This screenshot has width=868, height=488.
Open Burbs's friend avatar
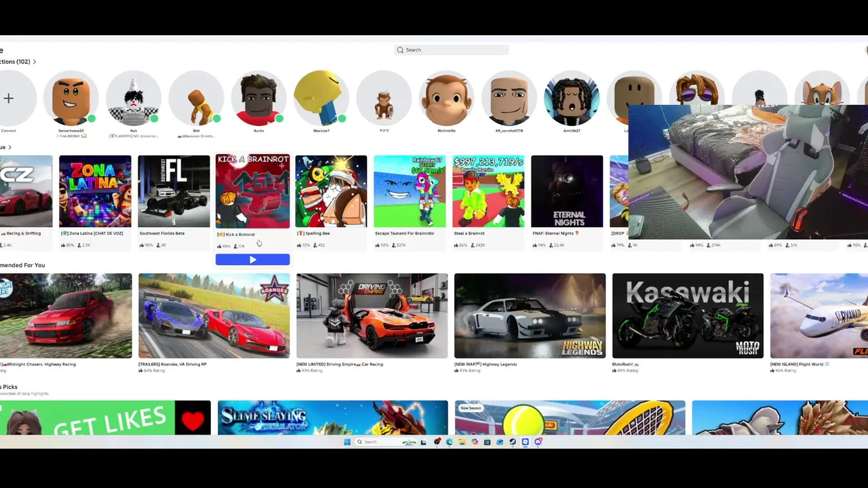258,98
